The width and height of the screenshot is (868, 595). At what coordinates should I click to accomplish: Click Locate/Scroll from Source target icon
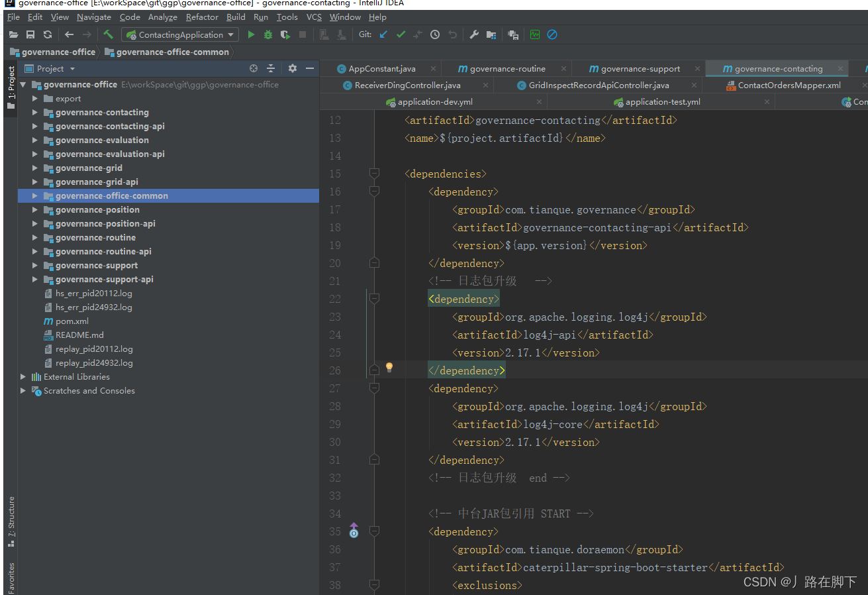[x=254, y=68]
